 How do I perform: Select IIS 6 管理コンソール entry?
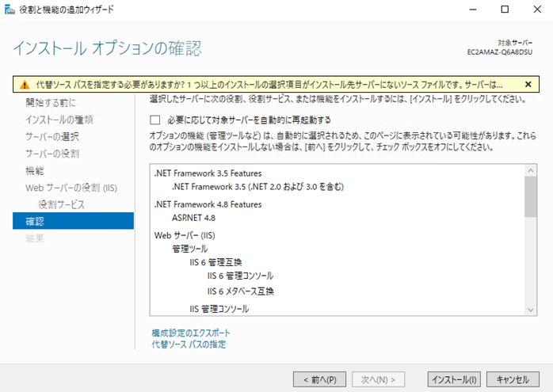click(x=241, y=276)
